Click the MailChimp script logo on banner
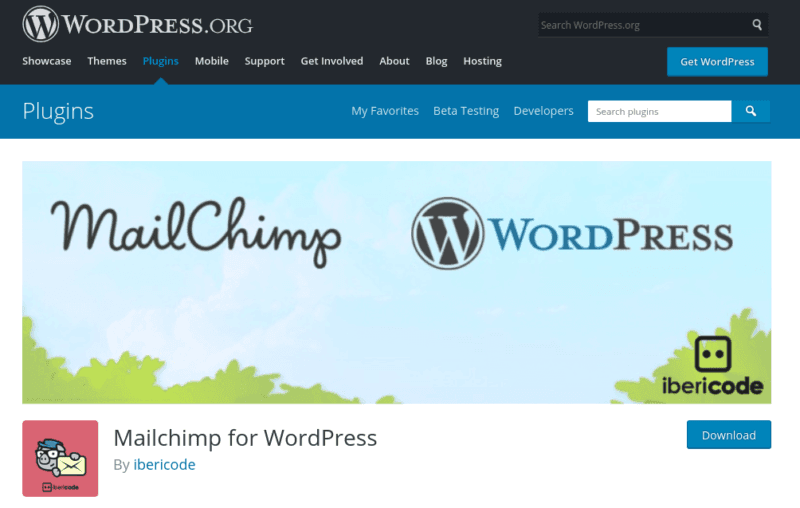This screenshot has height=508, width=800. [x=195, y=232]
